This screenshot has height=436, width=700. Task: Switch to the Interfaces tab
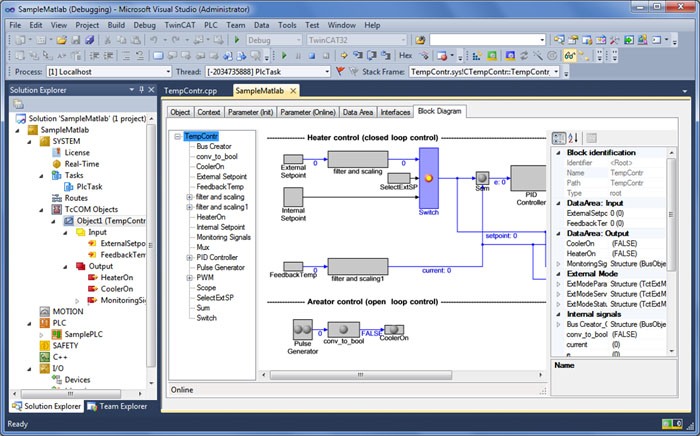395,112
